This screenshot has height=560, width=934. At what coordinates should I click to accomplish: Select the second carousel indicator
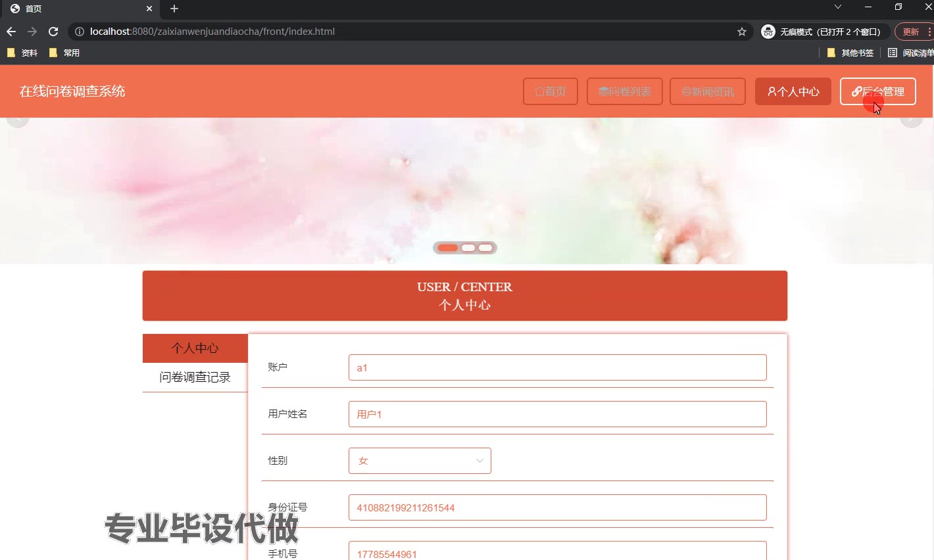[x=468, y=248]
